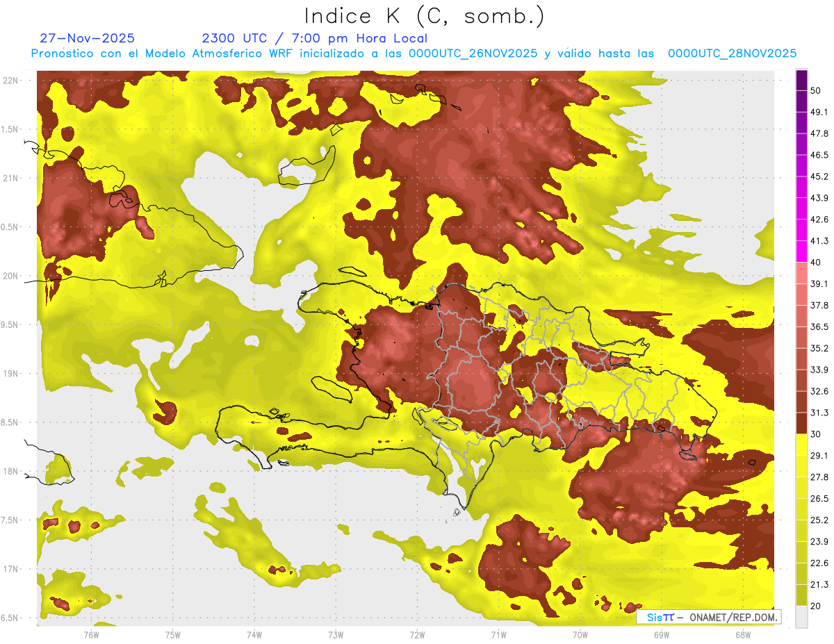
Task: Click the 73W longitude axis label
Action: pos(336,634)
